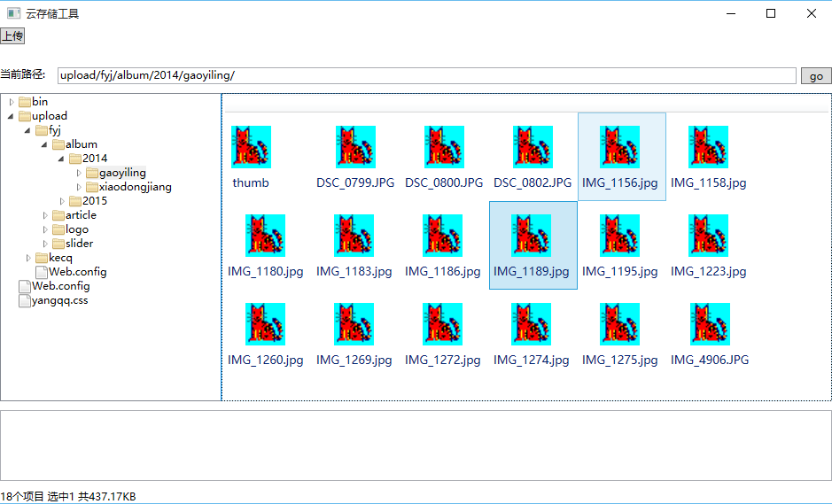Select the IMG_1274.jpg file icon
Viewport: 832px width, 504px height.
tap(531, 324)
